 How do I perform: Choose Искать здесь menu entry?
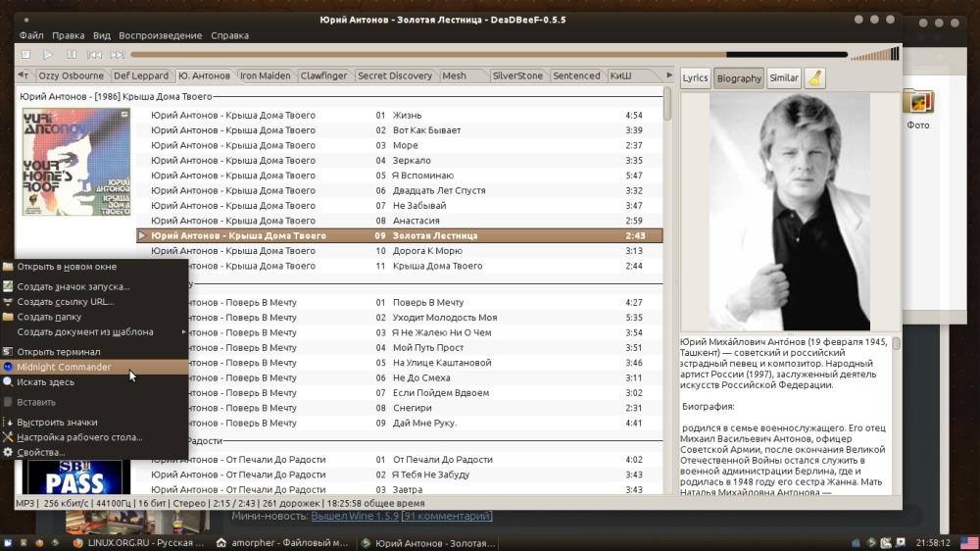tap(94, 382)
